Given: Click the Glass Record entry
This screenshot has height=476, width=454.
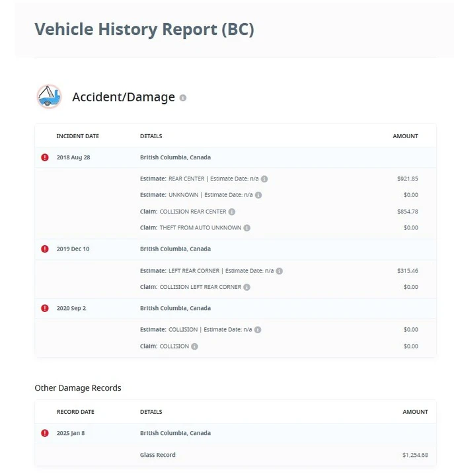Looking at the screenshot, I should 158,455.
